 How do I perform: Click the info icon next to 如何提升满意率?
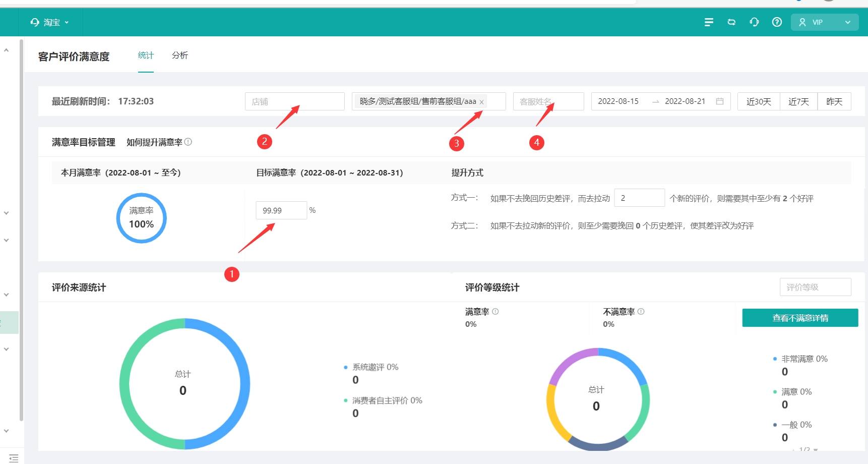[x=188, y=142]
